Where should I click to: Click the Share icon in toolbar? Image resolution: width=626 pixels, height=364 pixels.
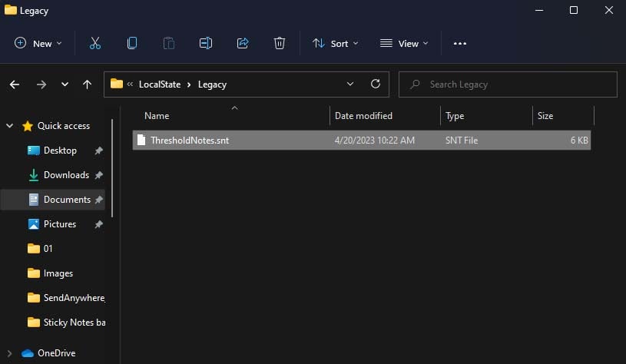click(x=243, y=44)
